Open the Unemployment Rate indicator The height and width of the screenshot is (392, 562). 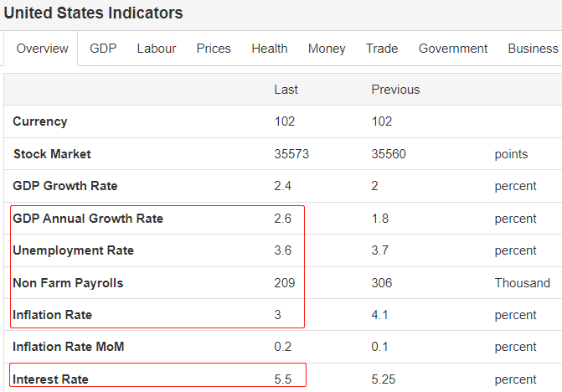coord(74,250)
